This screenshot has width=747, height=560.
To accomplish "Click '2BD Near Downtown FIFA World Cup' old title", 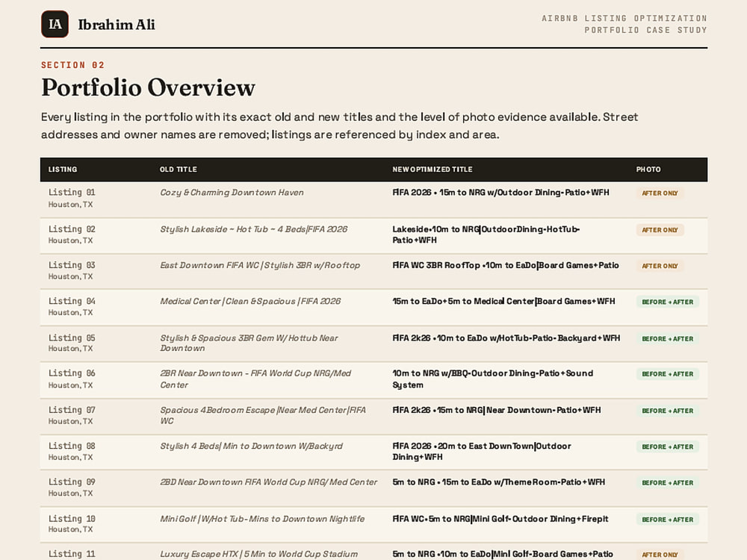I will 269,482.
